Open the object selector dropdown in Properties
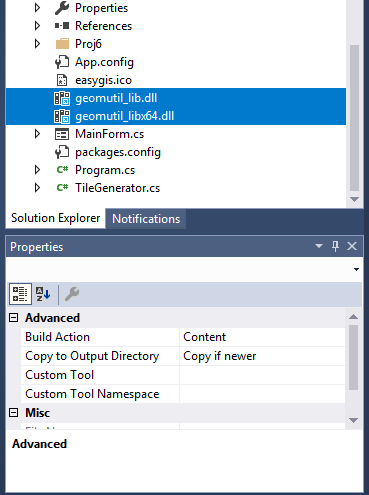Image resolution: width=369 pixels, height=495 pixels. pyautogui.click(x=356, y=269)
